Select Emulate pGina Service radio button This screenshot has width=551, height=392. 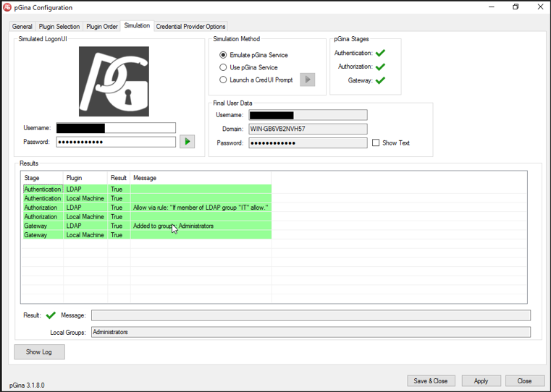pos(223,55)
